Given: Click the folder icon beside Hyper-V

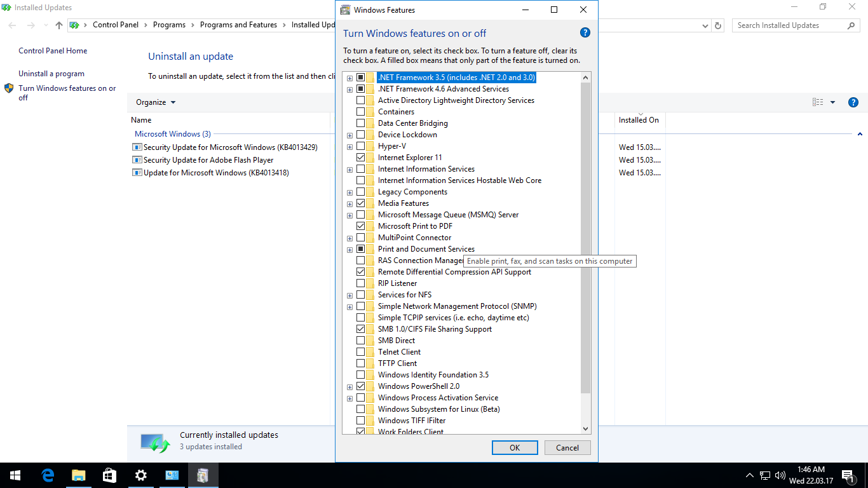Looking at the screenshot, I should tap(370, 146).
